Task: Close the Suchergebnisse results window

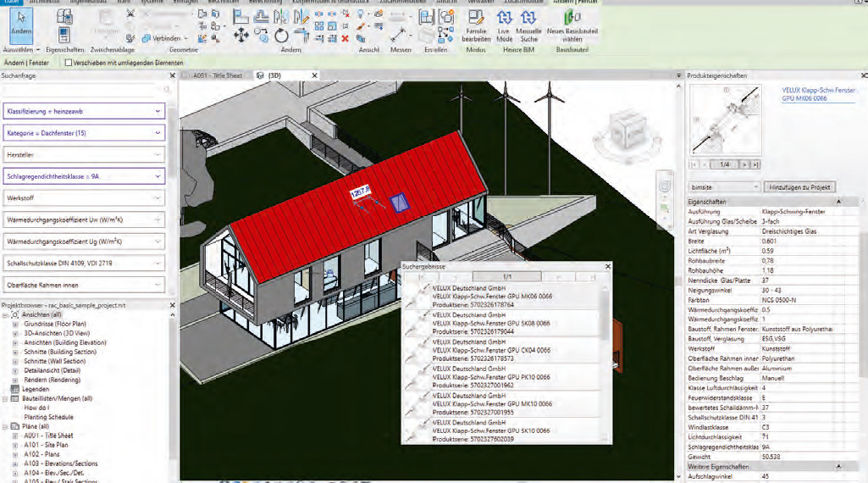Action: (x=608, y=266)
